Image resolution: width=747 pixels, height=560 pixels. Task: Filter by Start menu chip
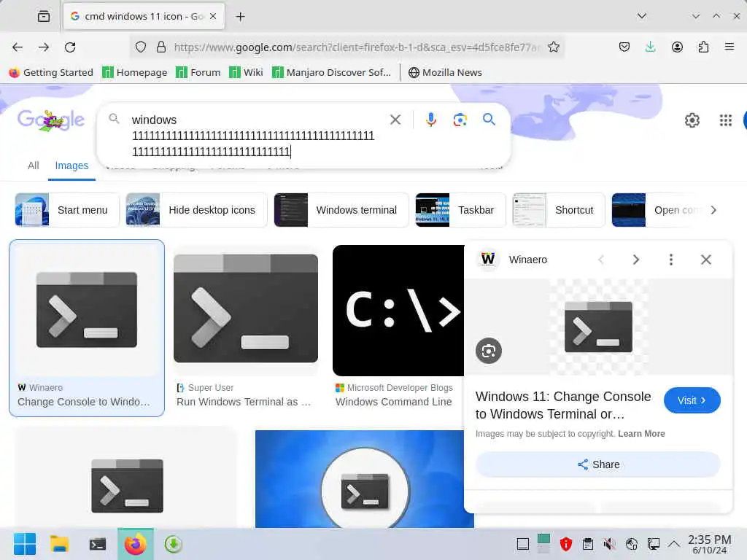tap(66, 210)
